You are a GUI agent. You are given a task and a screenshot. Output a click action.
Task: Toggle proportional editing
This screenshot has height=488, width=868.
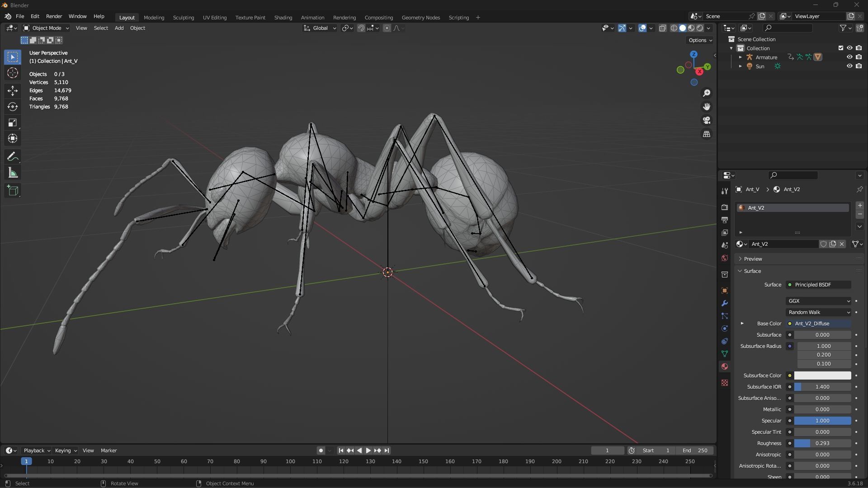387,28
